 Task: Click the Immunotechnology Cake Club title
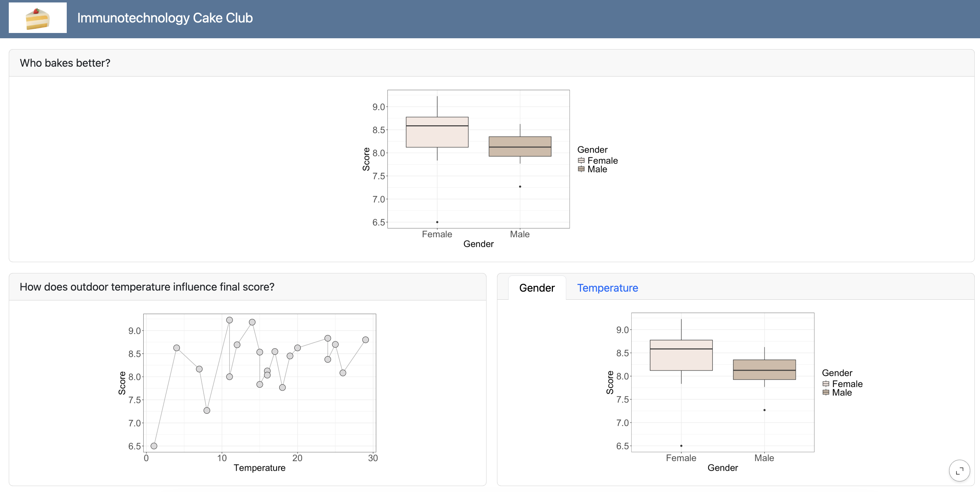(x=165, y=18)
